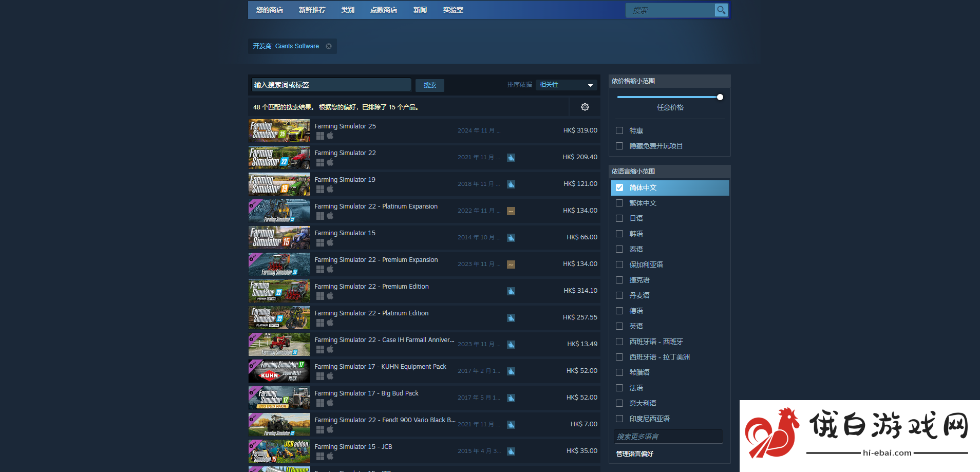The image size is (980, 472).
Task: Click Apple platform icon for Farming Simulator 25
Action: (x=330, y=136)
